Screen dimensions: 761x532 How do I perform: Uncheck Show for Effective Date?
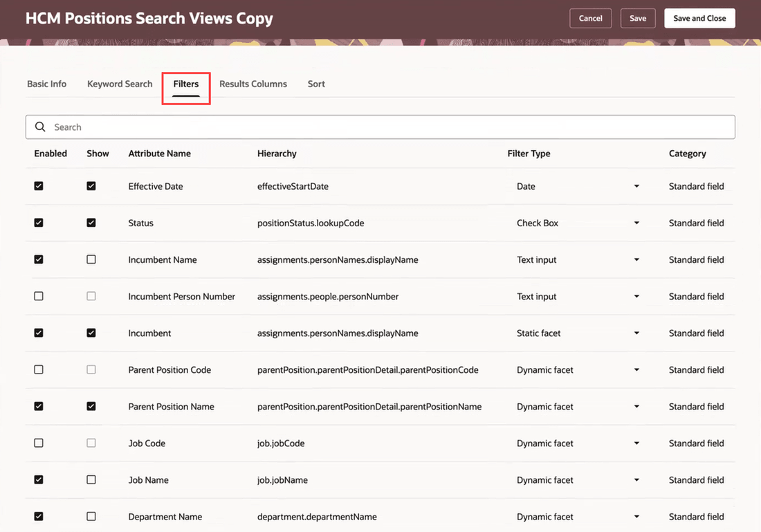pyautogui.click(x=91, y=186)
